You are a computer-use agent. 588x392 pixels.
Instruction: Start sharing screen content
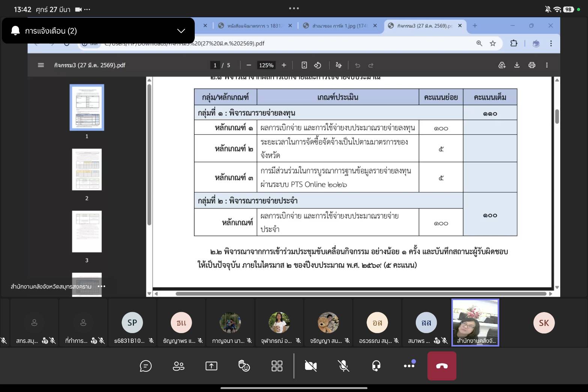(211, 366)
